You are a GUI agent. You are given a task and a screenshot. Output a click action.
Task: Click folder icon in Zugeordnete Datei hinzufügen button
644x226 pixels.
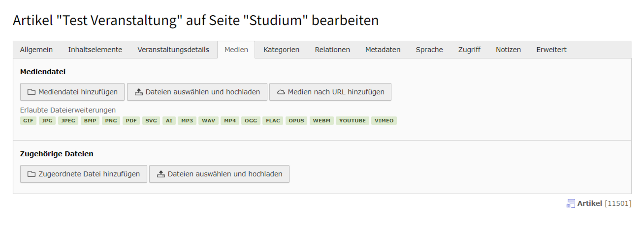tap(31, 174)
